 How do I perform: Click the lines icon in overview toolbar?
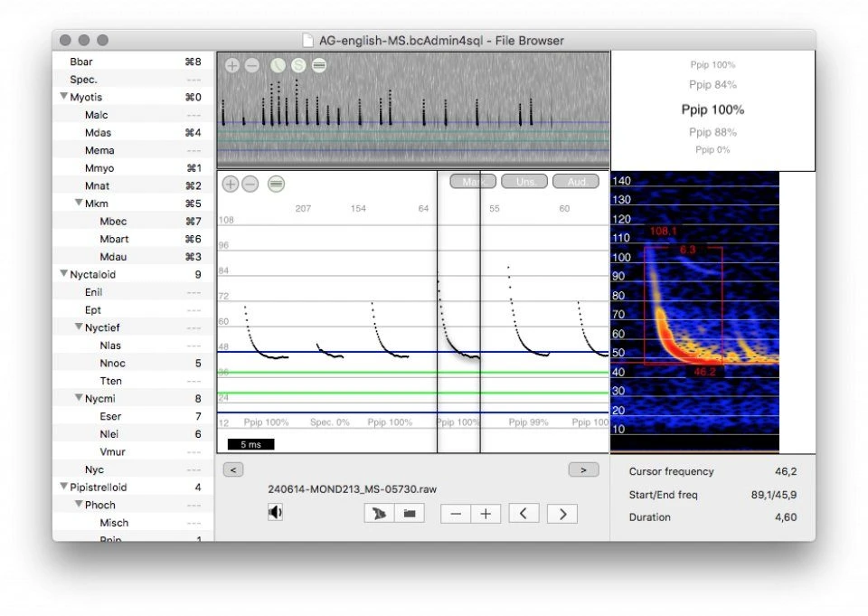point(319,65)
